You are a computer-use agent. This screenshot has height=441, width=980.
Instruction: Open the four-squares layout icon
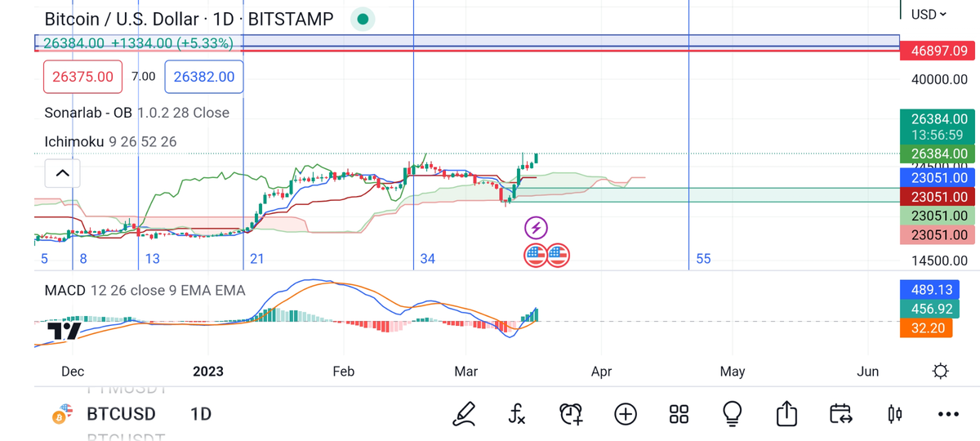point(679,414)
